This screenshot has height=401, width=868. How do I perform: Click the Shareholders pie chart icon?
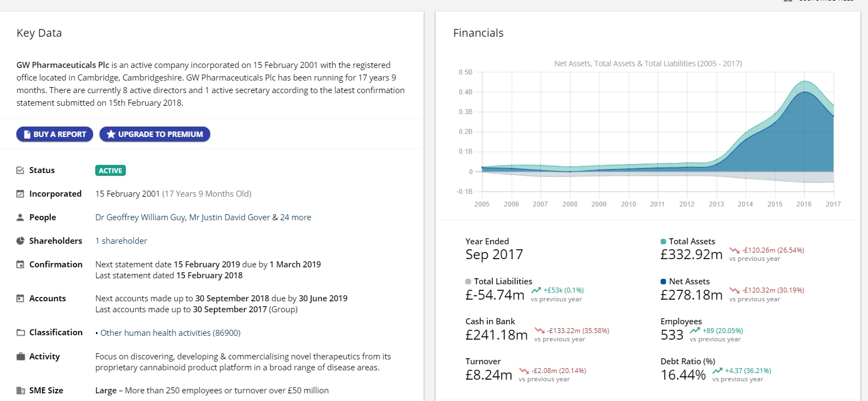[x=20, y=241]
